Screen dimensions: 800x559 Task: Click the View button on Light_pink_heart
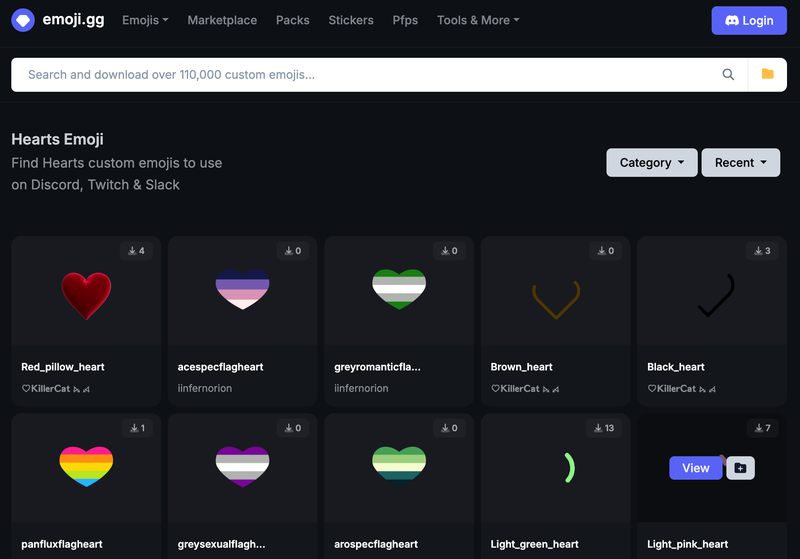695,468
